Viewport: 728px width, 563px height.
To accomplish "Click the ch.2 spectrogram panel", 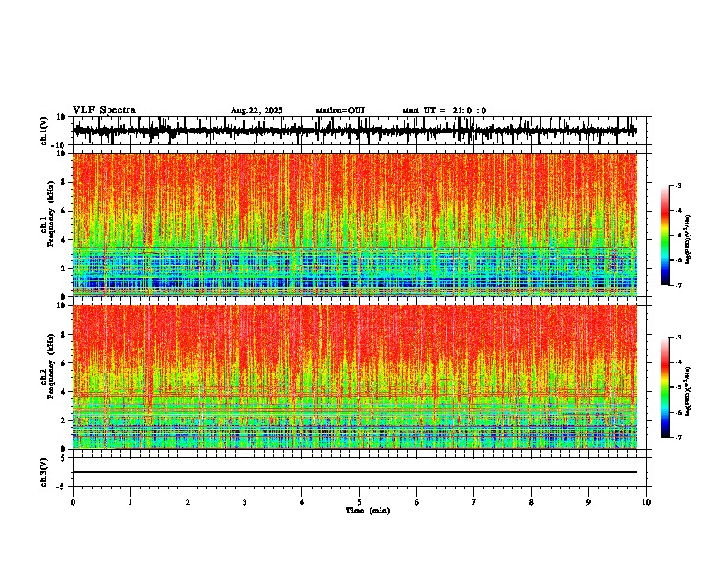I will pos(355,377).
